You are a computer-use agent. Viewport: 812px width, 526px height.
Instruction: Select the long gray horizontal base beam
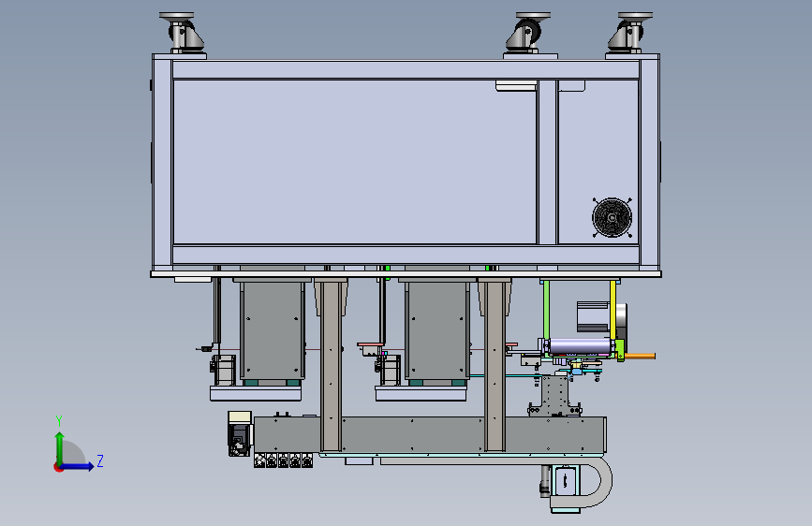click(430, 434)
